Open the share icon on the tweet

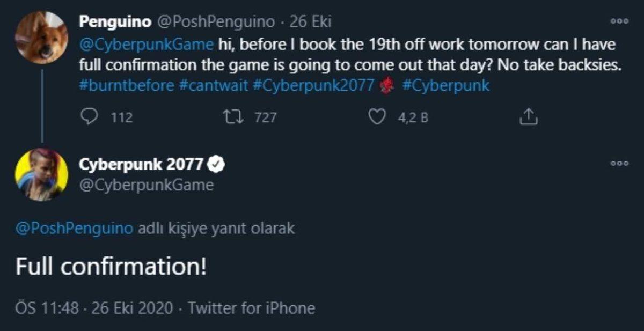[529, 116]
